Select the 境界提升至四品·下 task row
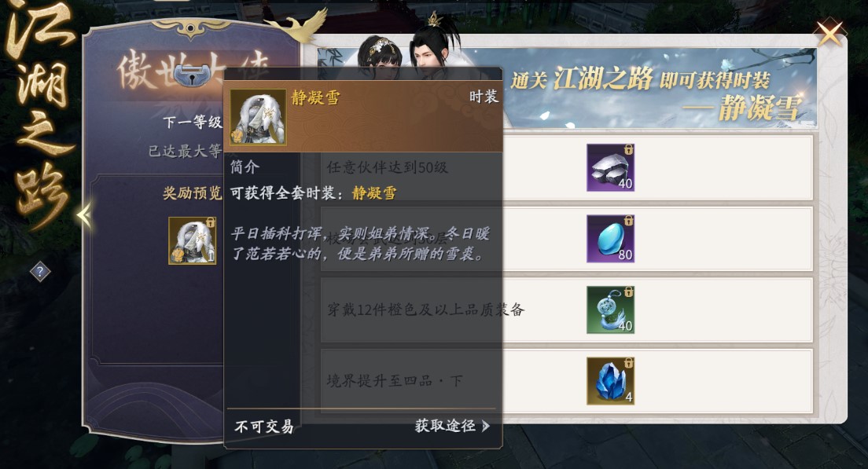This screenshot has width=868, height=469. coord(567,381)
